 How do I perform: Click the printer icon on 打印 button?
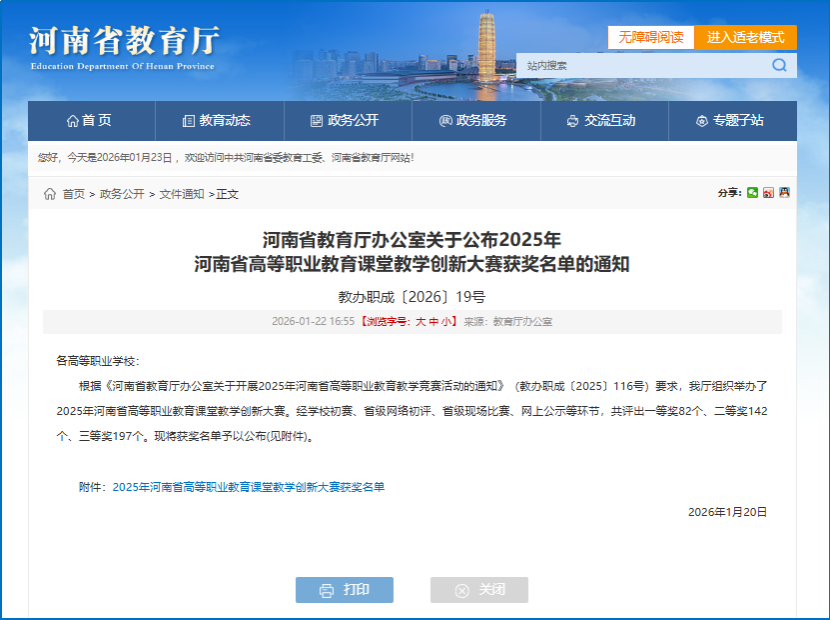click(x=326, y=590)
